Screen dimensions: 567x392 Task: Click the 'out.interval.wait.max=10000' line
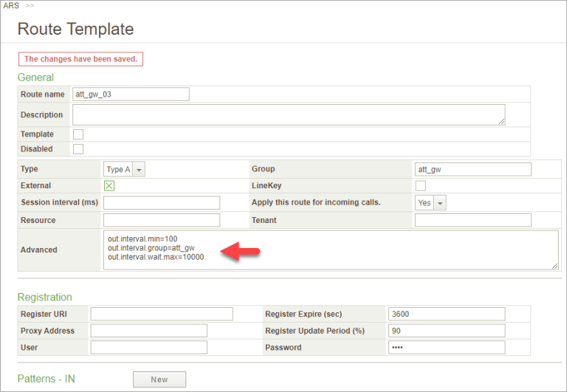click(x=156, y=257)
